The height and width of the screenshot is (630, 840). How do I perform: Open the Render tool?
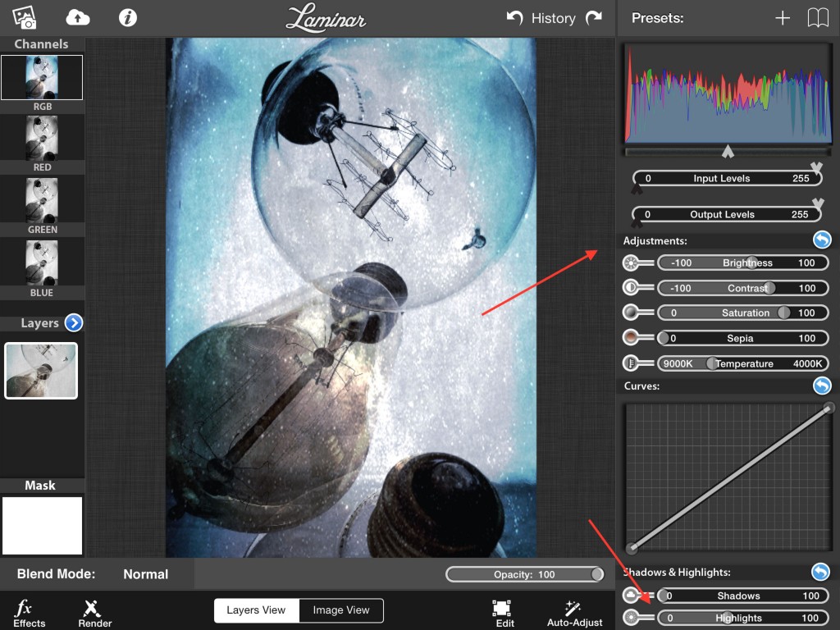94,614
